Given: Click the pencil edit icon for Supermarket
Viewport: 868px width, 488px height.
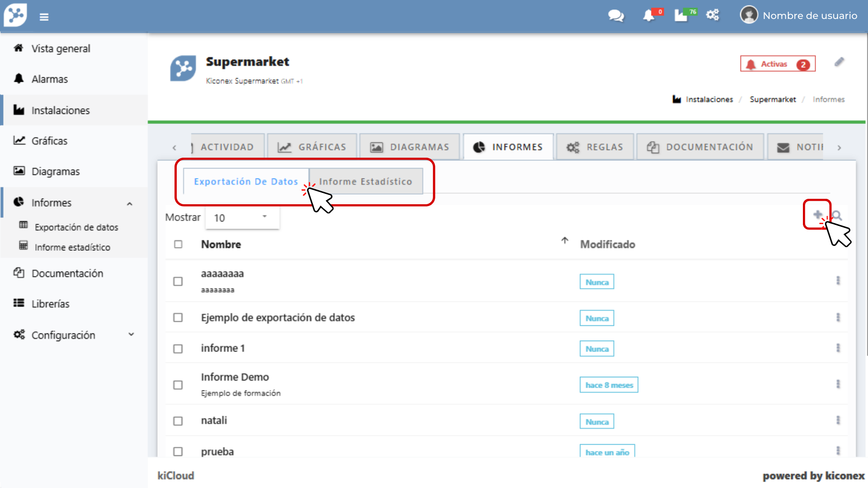Looking at the screenshot, I should 839,62.
